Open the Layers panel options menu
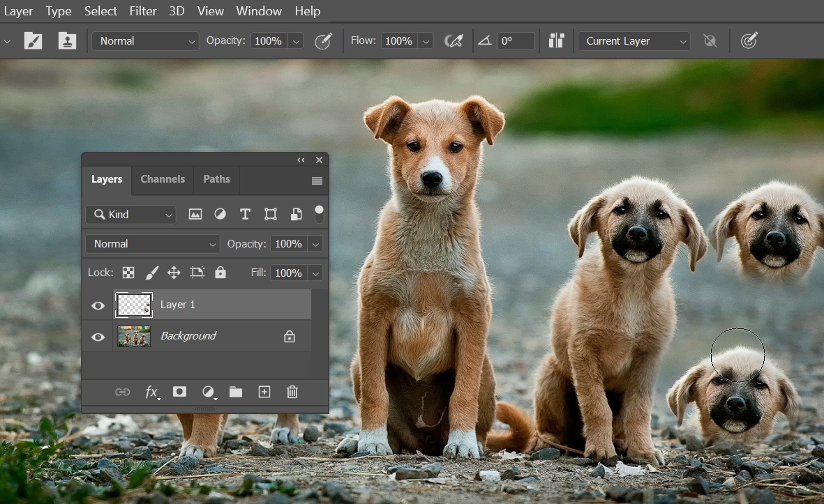Image resolution: width=824 pixels, height=504 pixels. [317, 181]
